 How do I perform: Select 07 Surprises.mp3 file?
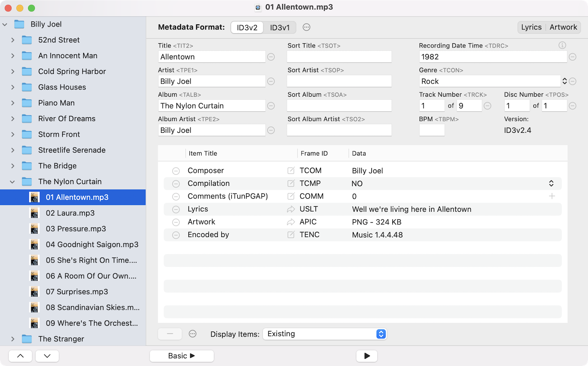point(73,292)
